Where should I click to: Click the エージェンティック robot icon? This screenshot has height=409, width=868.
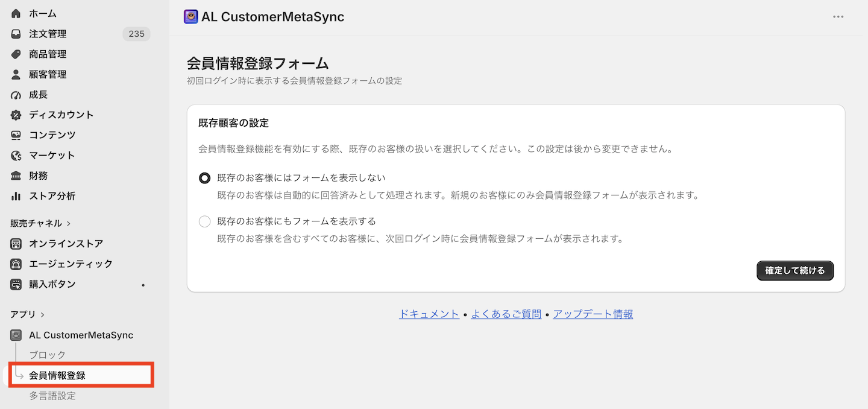(x=16, y=264)
